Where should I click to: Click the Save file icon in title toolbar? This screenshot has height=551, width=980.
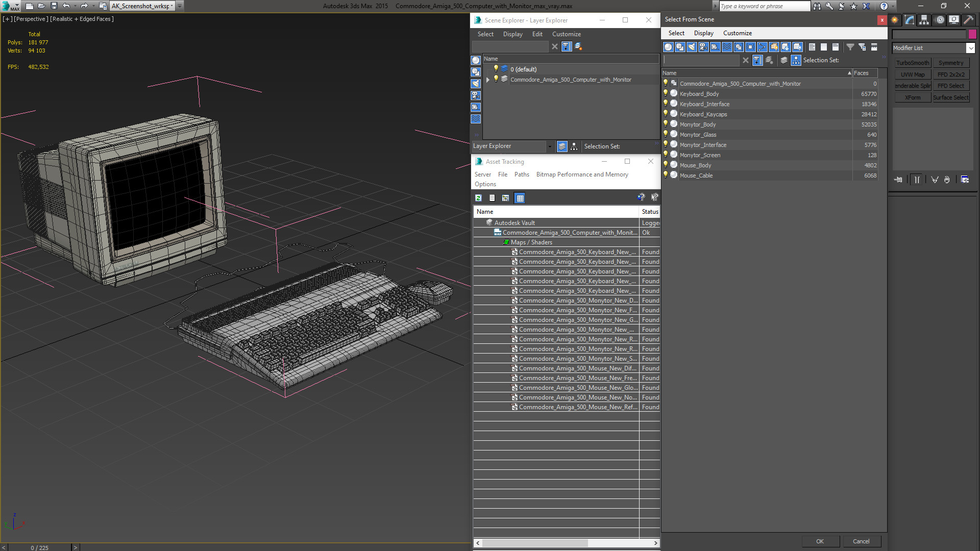pos(54,6)
